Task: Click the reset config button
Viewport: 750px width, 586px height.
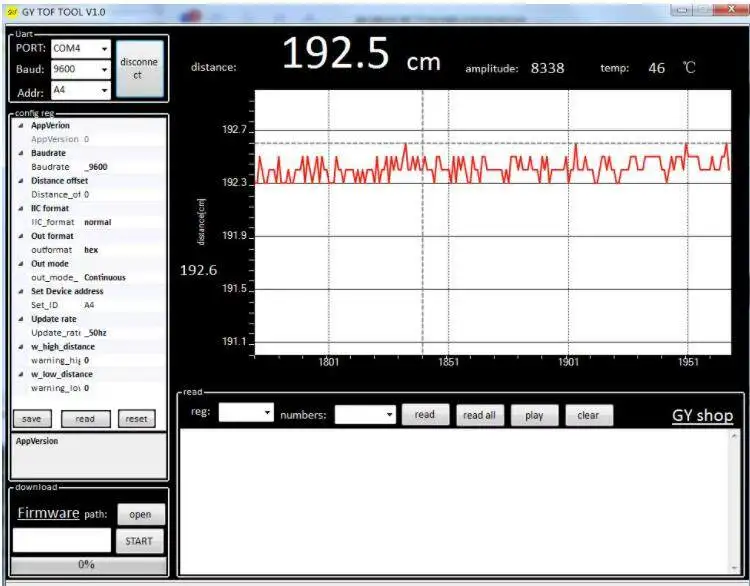Action: pos(136,419)
